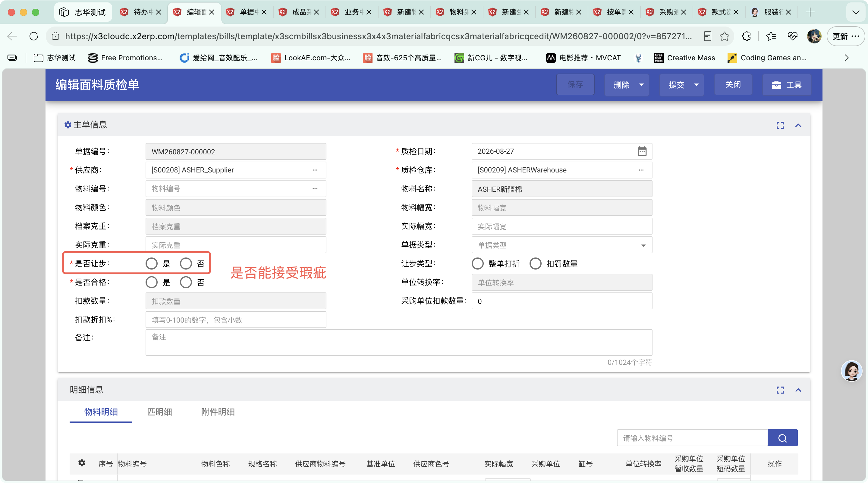Open the 工具 menu button
The width and height of the screenshot is (868, 483).
tap(786, 85)
